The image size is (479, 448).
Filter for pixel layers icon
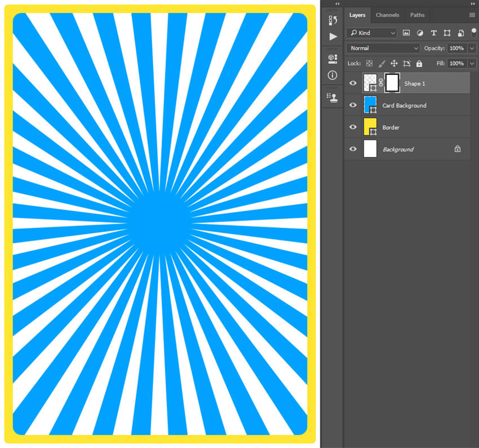(x=406, y=33)
